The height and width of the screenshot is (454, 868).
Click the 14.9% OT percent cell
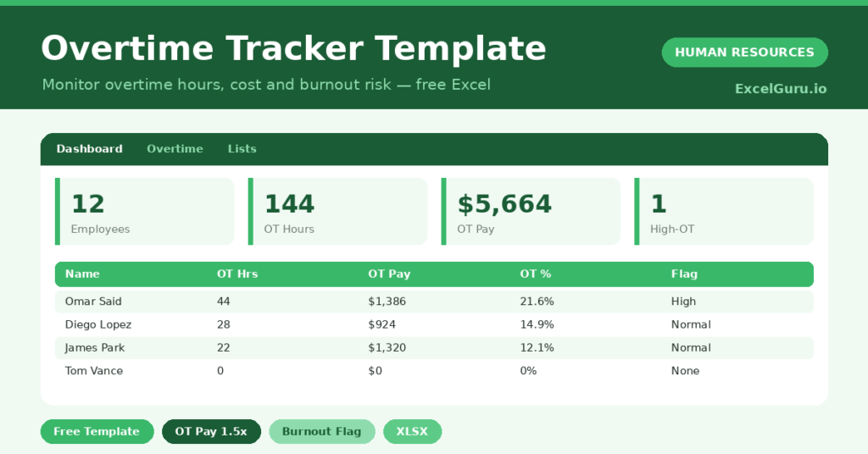click(537, 324)
